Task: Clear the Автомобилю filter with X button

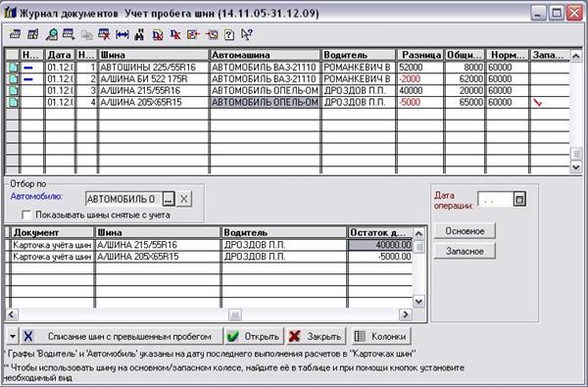Action: (x=184, y=199)
